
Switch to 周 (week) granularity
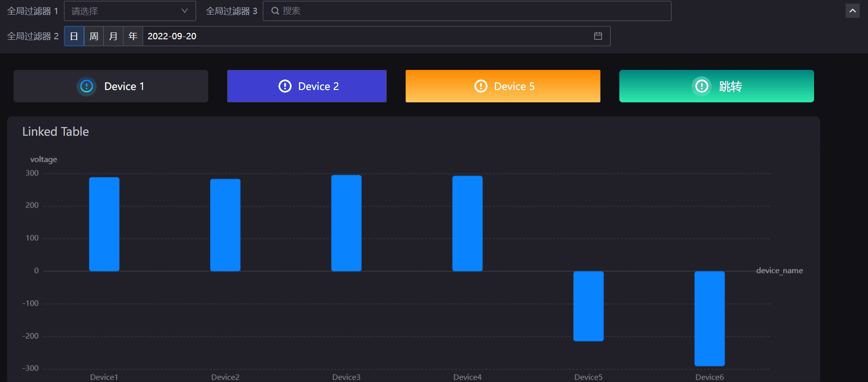coord(94,36)
